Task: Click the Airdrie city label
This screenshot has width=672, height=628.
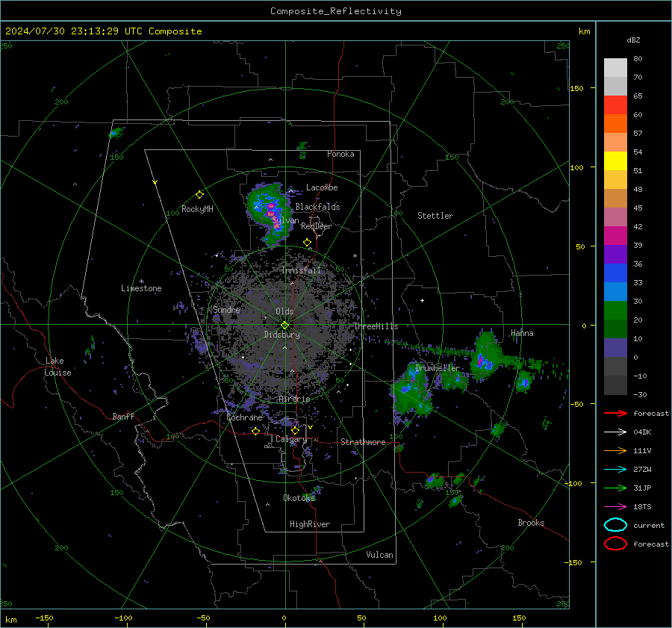Action: point(294,399)
